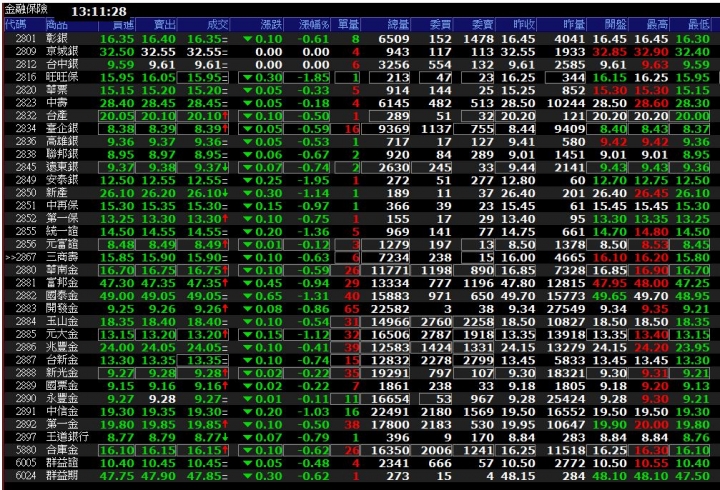The image size is (720, 490).
Task: Sort by the 商品 column header
Action: click(56, 24)
